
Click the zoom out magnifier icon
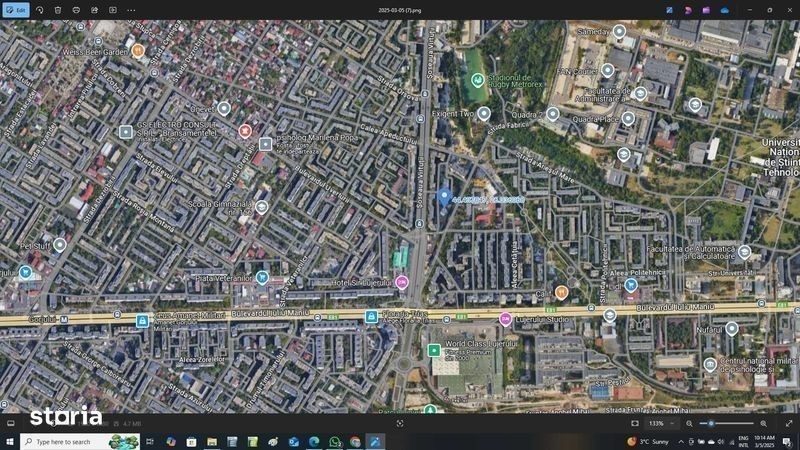[x=689, y=423]
